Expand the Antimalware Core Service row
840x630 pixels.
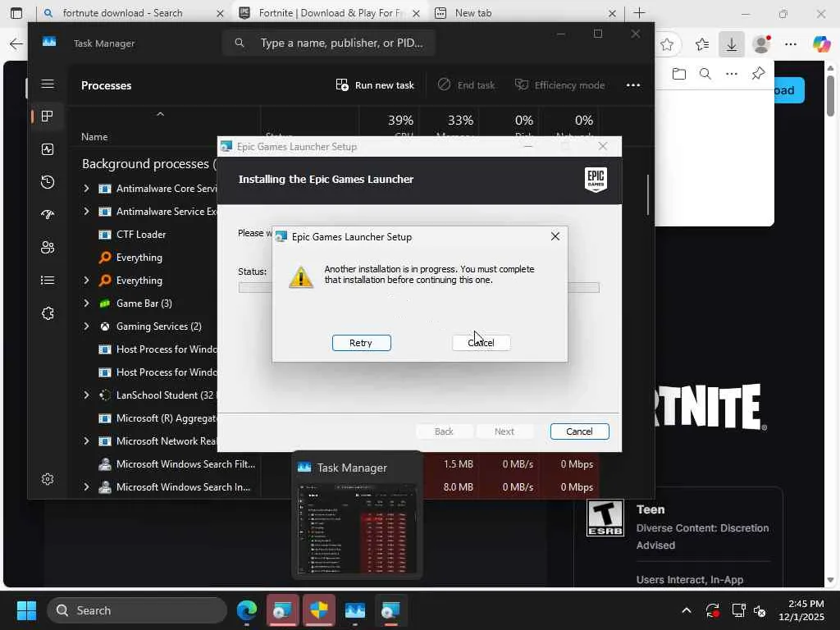pyautogui.click(x=86, y=189)
